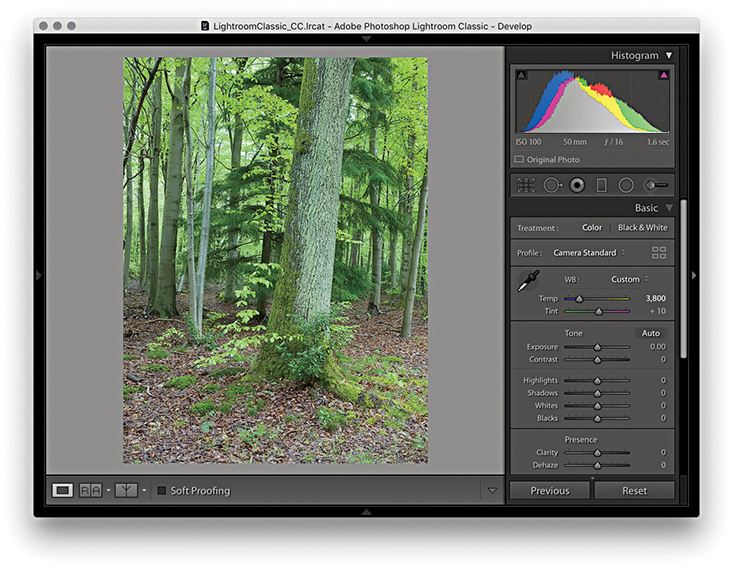Switch treatment to Black & White
Image resolution: width=733 pixels, height=569 pixels.
coord(641,228)
